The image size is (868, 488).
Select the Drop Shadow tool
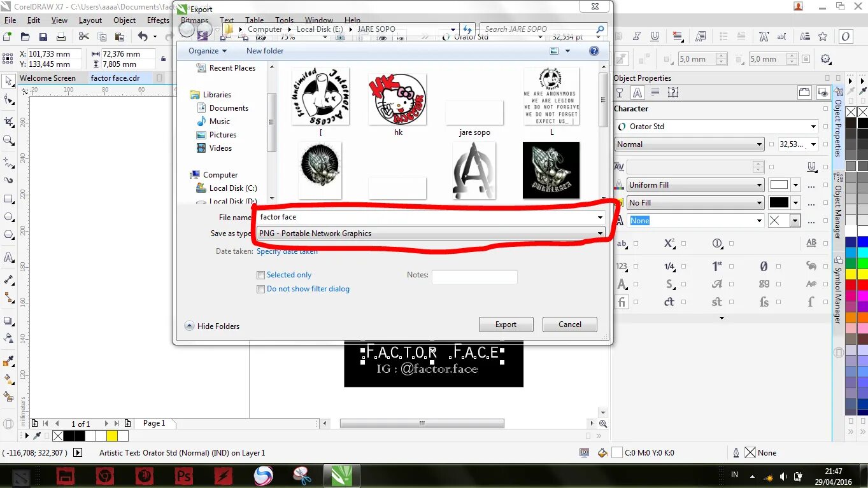(8, 320)
